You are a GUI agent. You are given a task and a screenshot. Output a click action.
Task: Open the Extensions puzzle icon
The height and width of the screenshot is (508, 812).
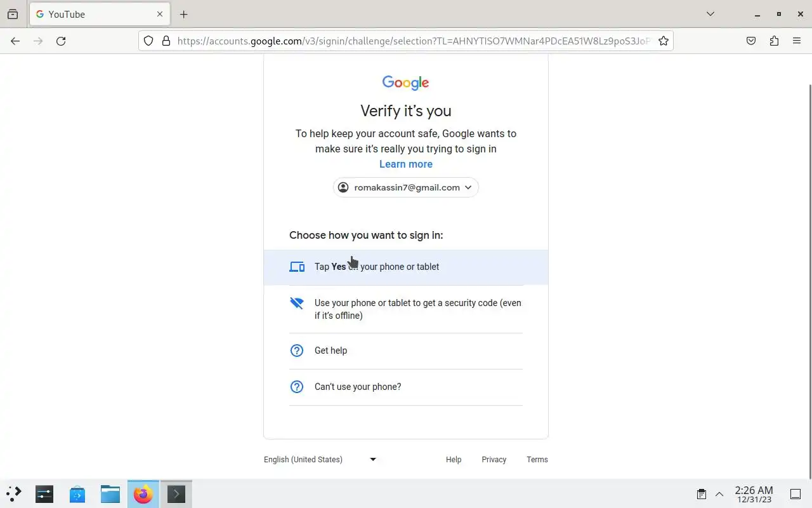click(774, 41)
